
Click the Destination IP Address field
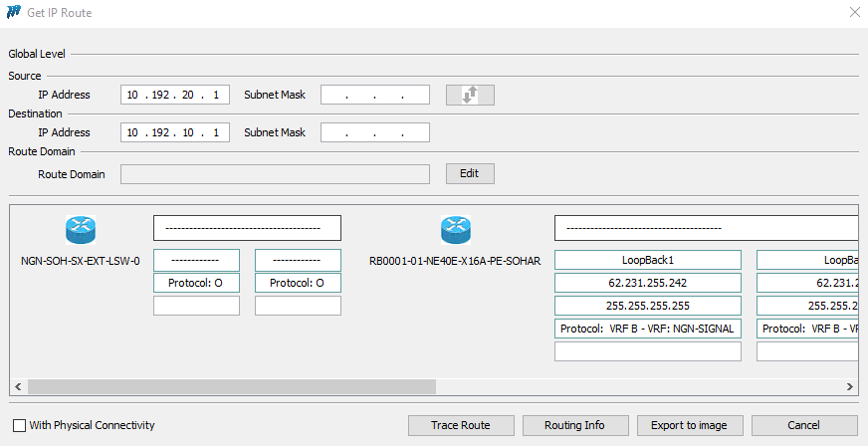pos(175,132)
